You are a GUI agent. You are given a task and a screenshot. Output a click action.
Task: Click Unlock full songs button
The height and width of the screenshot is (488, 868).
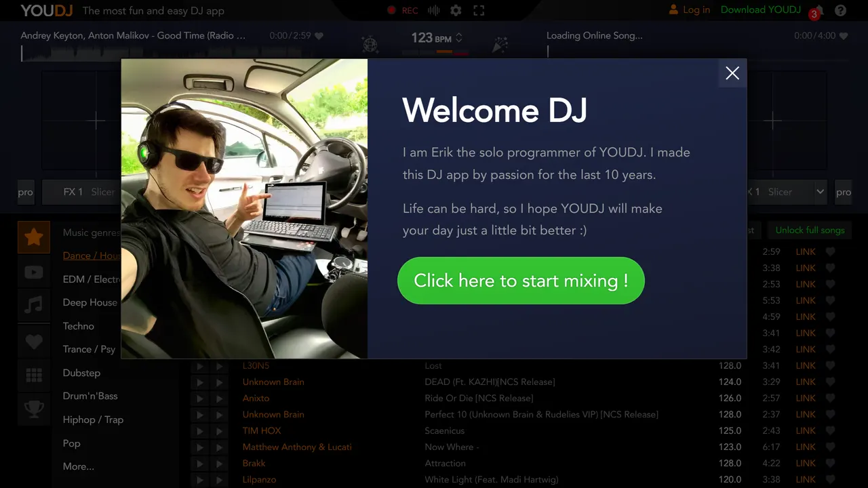pyautogui.click(x=810, y=230)
